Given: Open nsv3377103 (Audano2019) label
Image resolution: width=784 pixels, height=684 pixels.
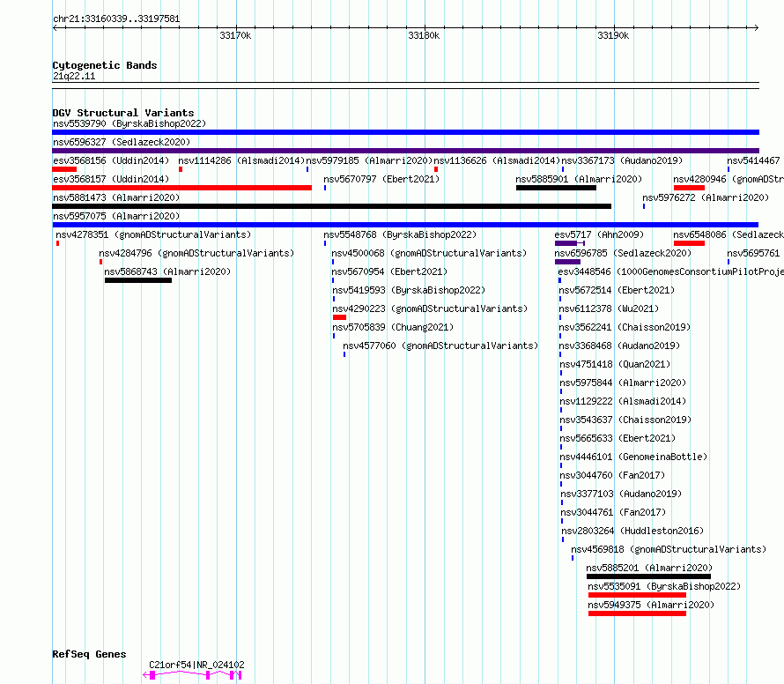Looking at the screenshot, I should [621, 494].
